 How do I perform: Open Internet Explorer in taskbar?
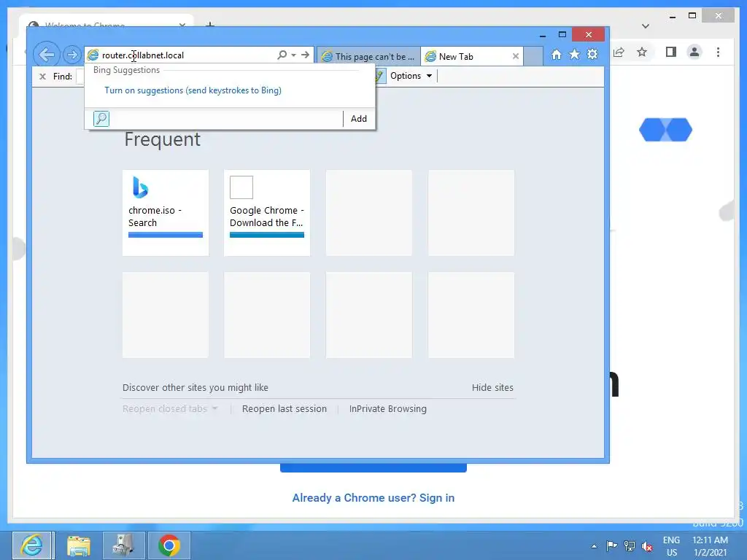[33, 545]
